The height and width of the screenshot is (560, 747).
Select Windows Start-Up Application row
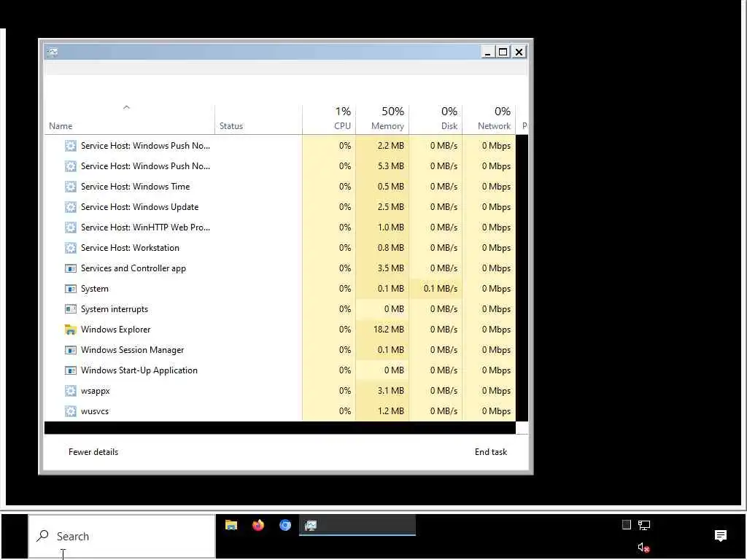[280, 370]
